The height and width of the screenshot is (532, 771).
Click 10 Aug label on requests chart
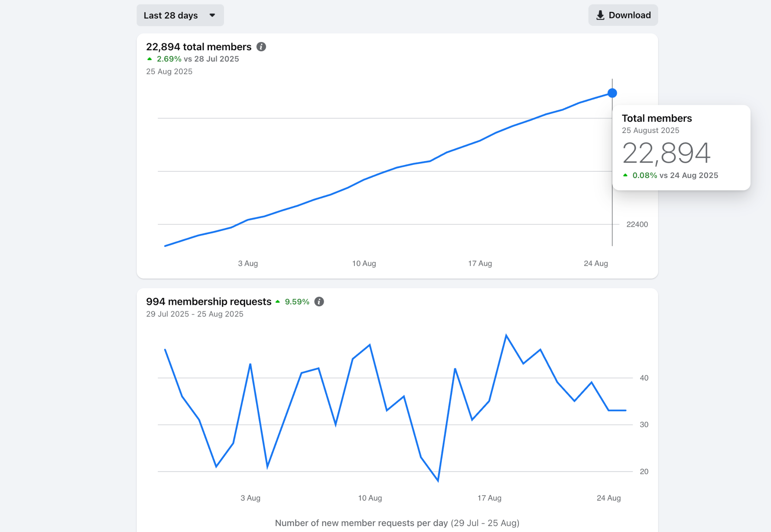pos(370,498)
